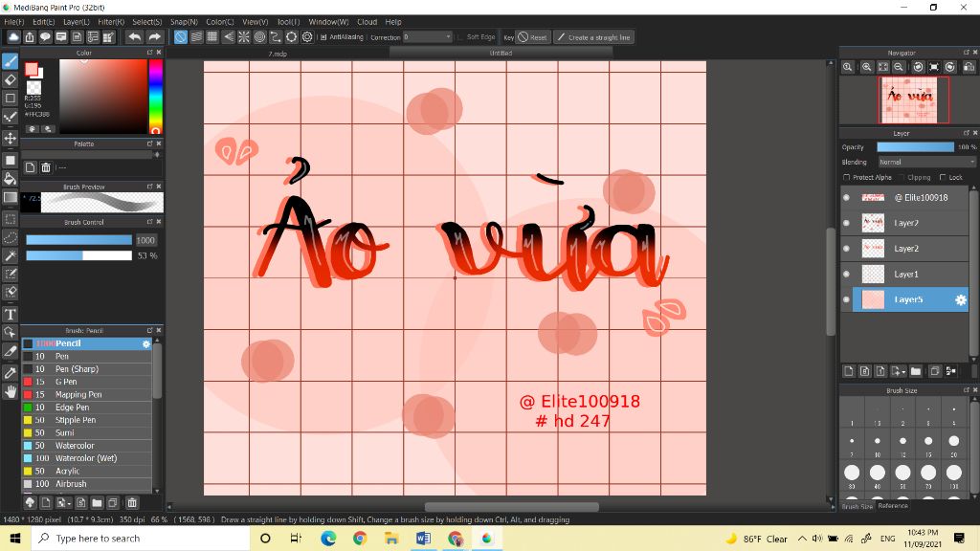Adjust the layer Opacity slider
The height and width of the screenshot is (551, 980).
click(915, 146)
